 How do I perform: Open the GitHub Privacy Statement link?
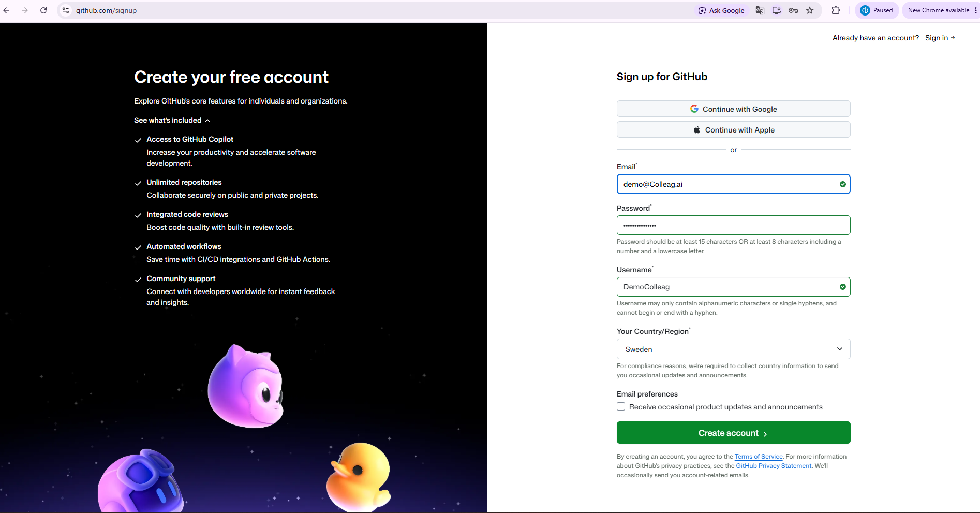774,466
